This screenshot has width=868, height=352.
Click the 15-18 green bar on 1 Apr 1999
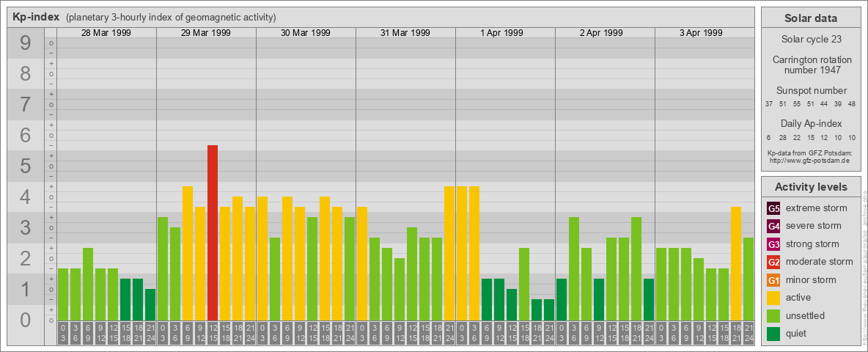coord(523,285)
